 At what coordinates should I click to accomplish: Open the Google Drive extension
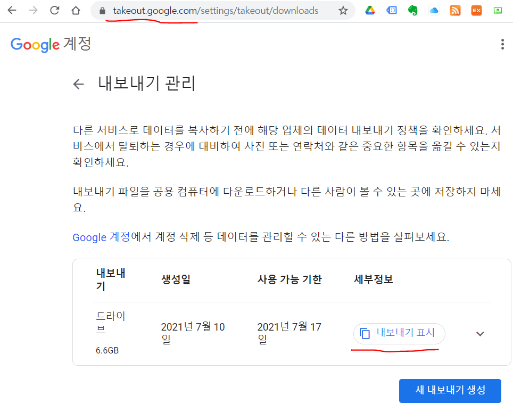pos(370,11)
